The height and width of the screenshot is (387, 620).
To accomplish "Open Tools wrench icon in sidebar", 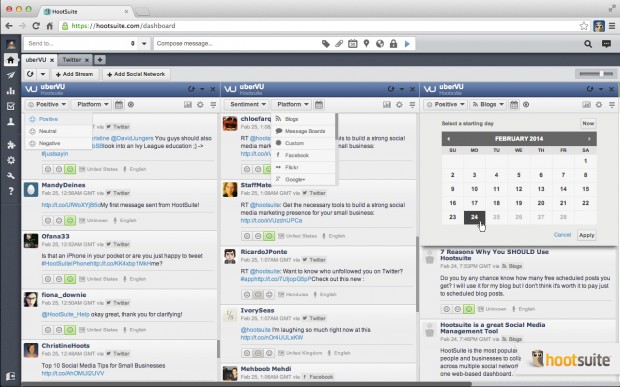I will coord(11,176).
